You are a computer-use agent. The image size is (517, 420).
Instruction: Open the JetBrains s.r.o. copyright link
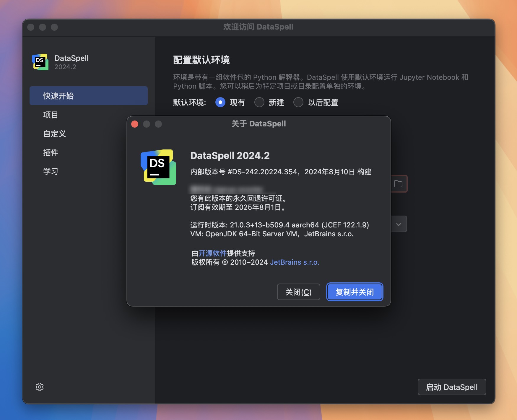pyautogui.click(x=295, y=262)
